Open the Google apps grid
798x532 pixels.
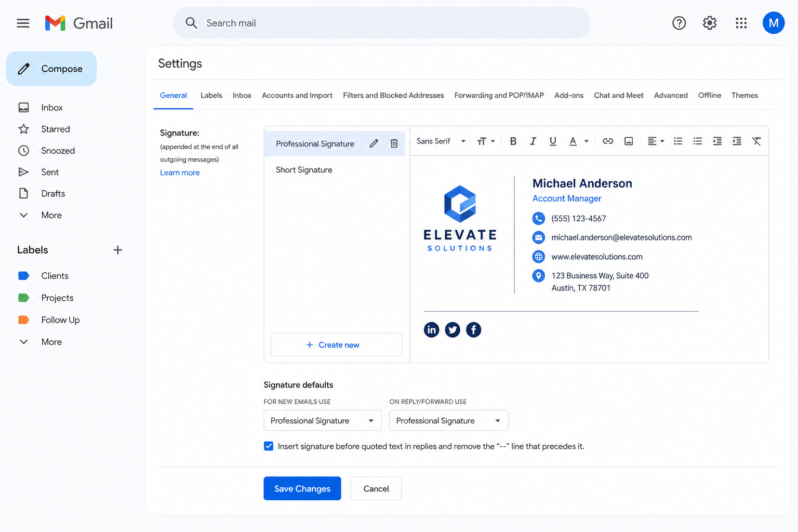click(x=741, y=23)
